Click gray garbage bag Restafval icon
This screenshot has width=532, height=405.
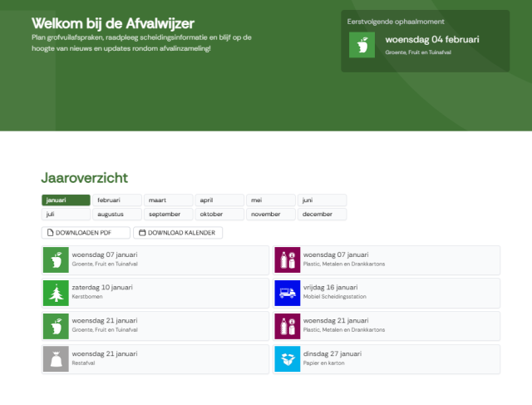56,358
